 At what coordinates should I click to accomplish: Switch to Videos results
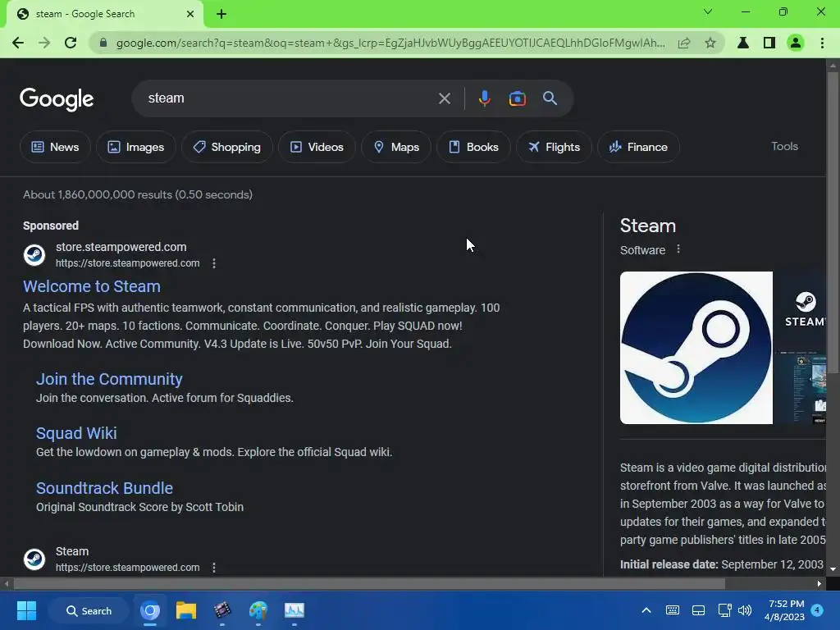point(317,147)
